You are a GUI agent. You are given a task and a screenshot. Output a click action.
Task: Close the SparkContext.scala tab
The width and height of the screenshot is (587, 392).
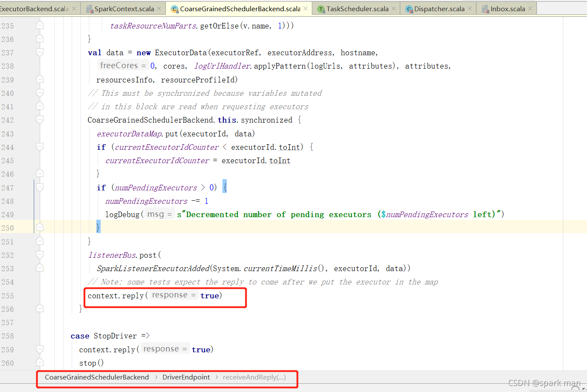tap(159, 9)
